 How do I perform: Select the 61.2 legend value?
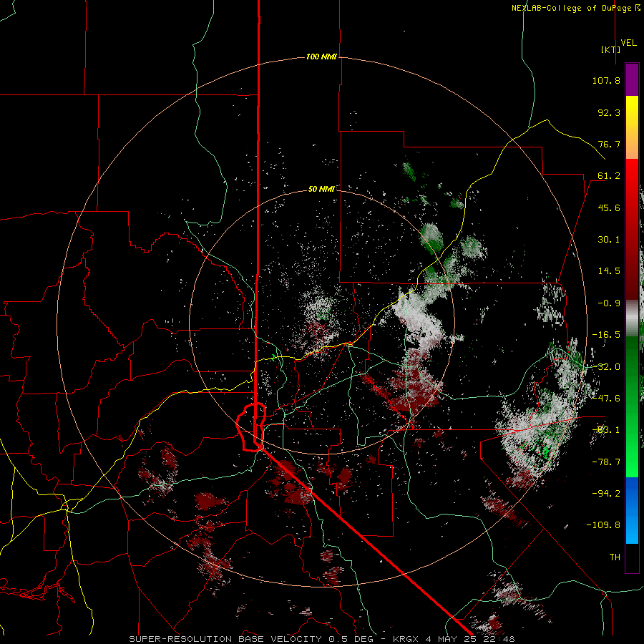(x=609, y=176)
